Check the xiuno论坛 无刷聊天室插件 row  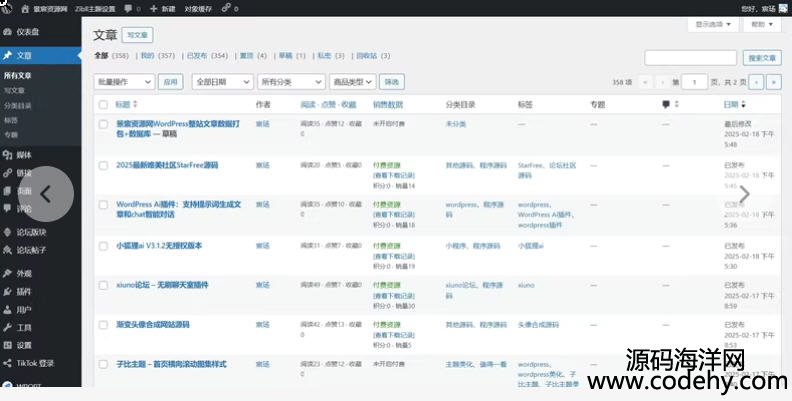(x=104, y=285)
